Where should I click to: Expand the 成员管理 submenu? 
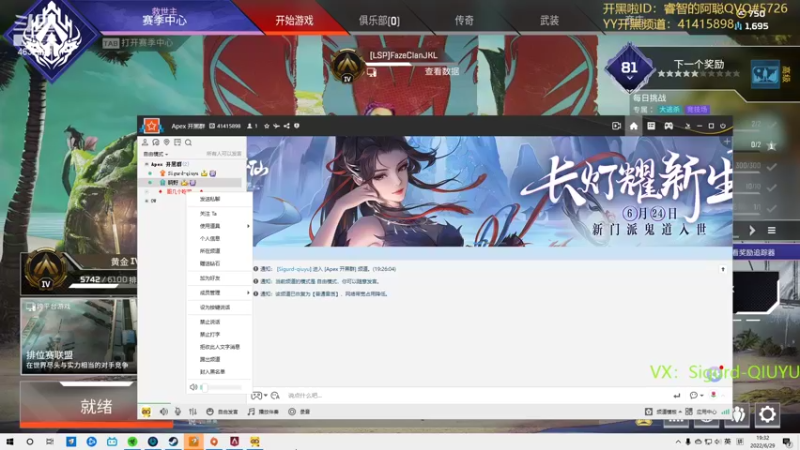click(x=219, y=293)
